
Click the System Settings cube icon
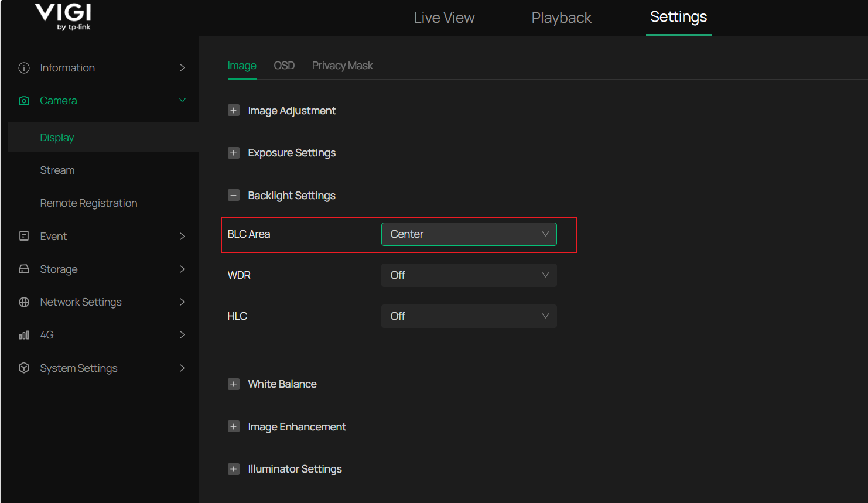pyautogui.click(x=24, y=368)
